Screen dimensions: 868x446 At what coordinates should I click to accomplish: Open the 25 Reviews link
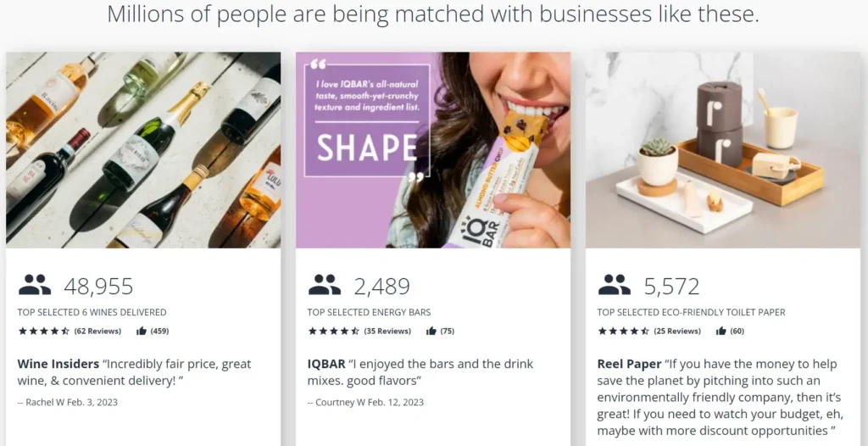677,332
